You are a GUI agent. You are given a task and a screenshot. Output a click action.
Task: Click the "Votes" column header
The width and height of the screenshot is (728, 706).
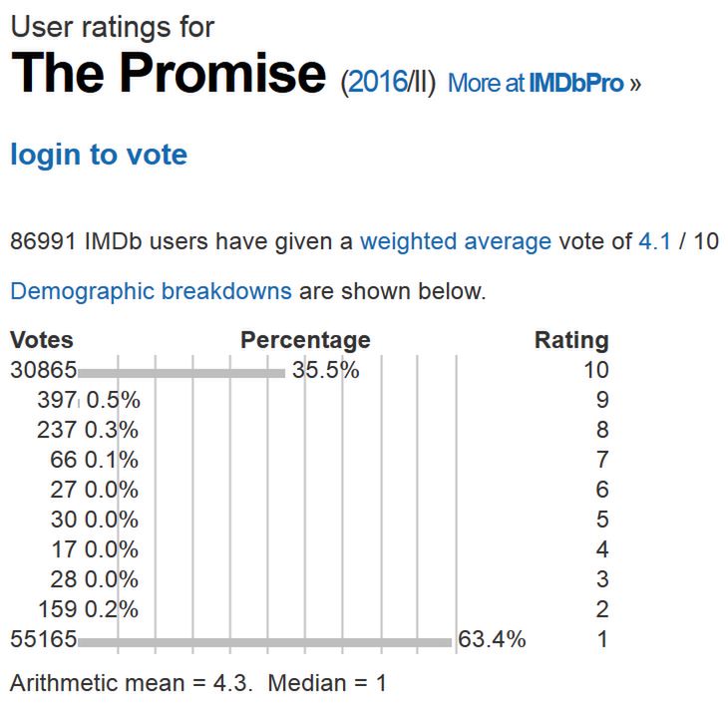pos(41,340)
